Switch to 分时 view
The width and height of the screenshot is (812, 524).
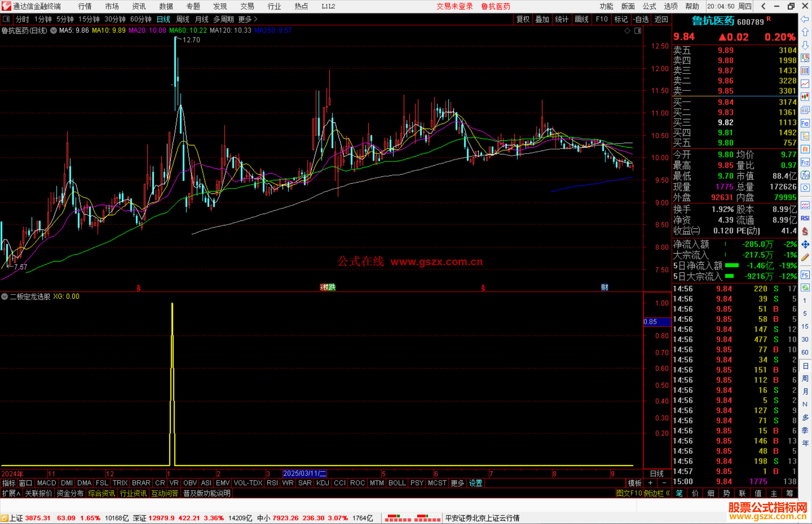[22, 19]
